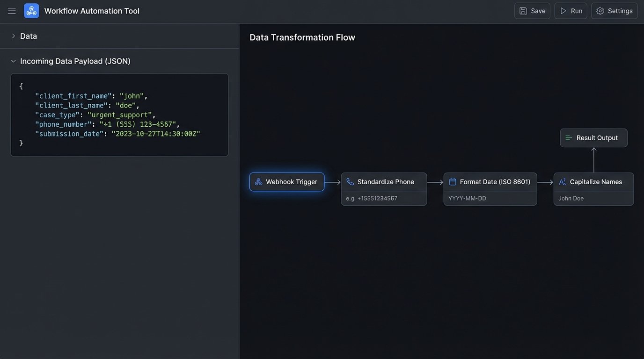Image resolution: width=644 pixels, height=359 pixels.
Task: Click the text icon in Capitalize Names node
Action: pos(563,182)
